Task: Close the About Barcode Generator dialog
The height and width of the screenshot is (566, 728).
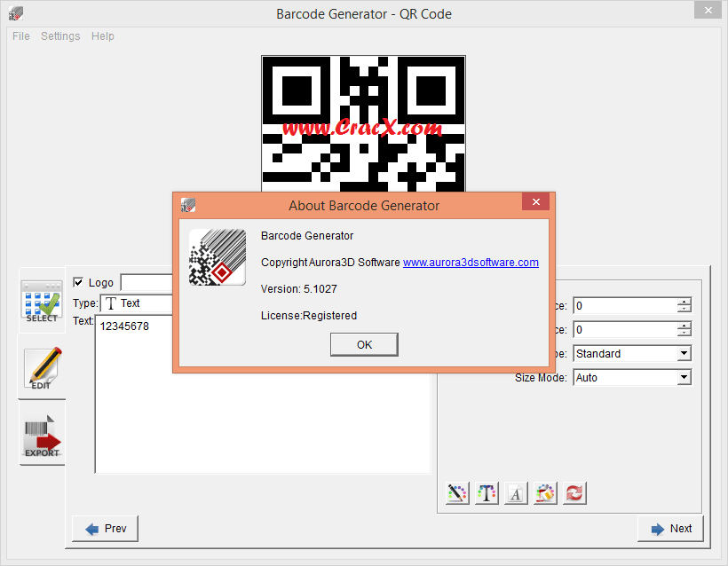Action: 535,201
